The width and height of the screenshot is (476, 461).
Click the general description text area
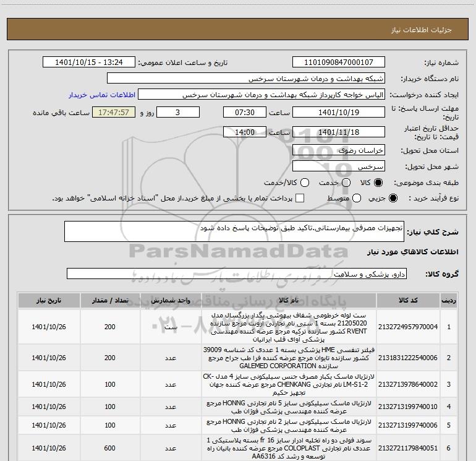(x=234, y=231)
